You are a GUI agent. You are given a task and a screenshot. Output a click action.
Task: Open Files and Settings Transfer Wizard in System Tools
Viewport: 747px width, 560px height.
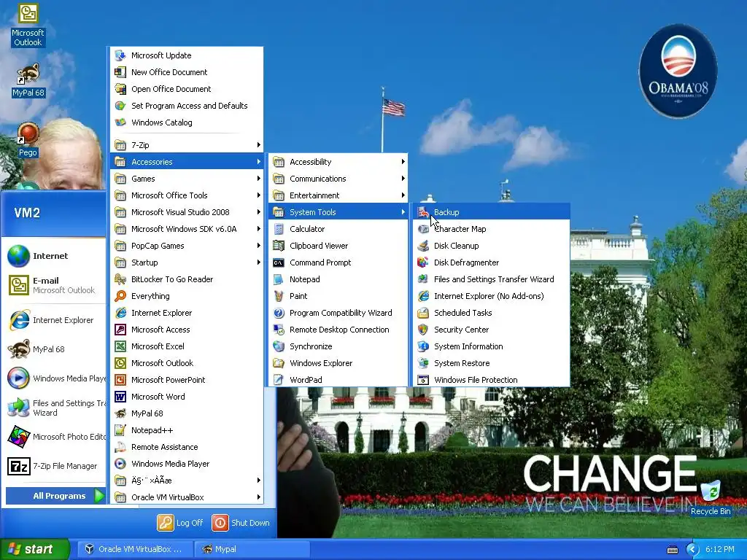point(491,279)
